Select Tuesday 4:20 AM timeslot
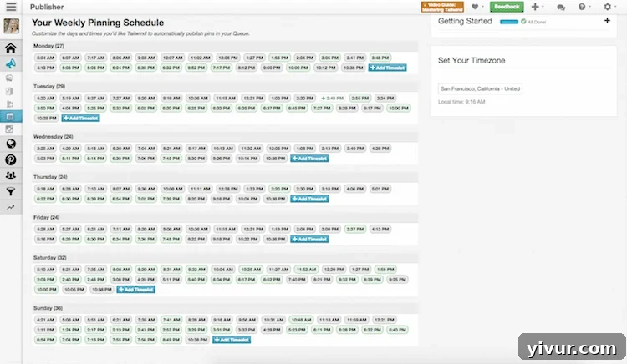Image resolution: width=627 pixels, height=364 pixels. 45,98
